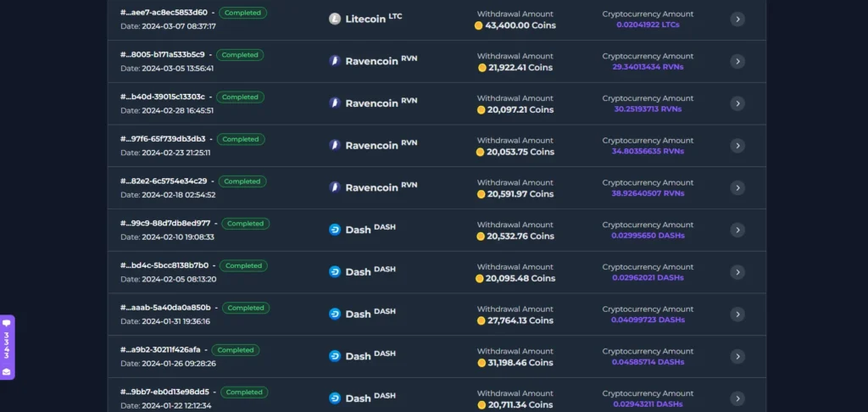This screenshot has height=412, width=868.
Task: Click gold coin icon beside 20,532.76 Coins
Action: (x=481, y=237)
